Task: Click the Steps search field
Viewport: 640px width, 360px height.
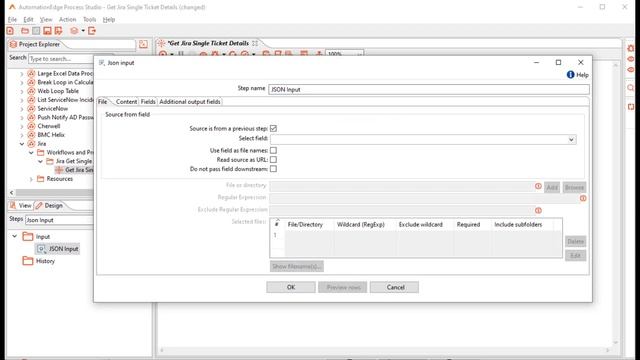Action: tap(60, 220)
